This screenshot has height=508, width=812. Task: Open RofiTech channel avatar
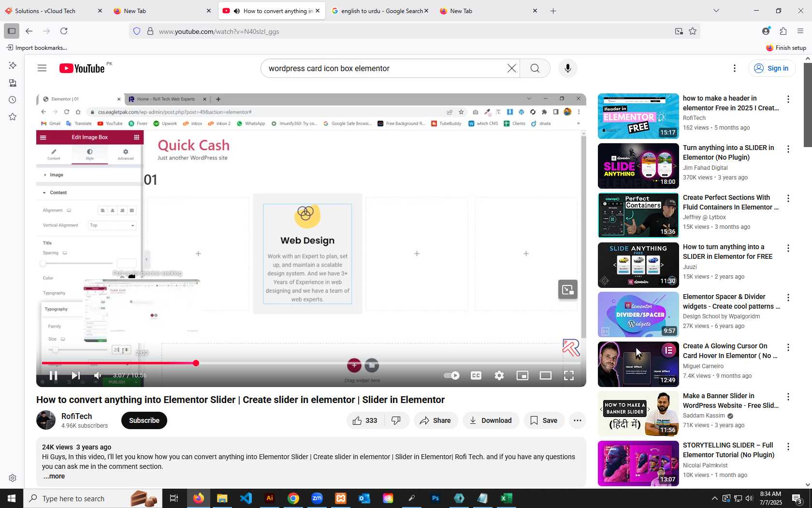click(x=46, y=420)
